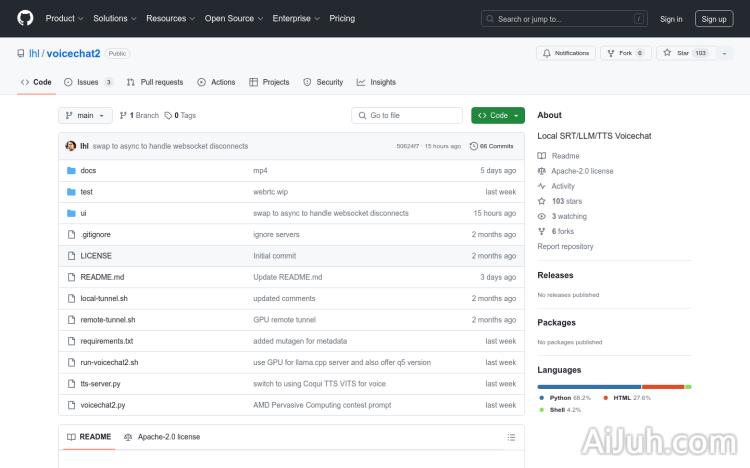This screenshot has width=750, height=468.
Task: Click the Sign up button
Action: click(714, 18)
